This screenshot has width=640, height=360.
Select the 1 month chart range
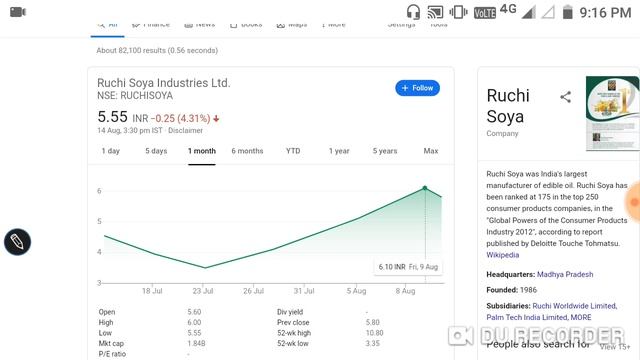tap(202, 151)
